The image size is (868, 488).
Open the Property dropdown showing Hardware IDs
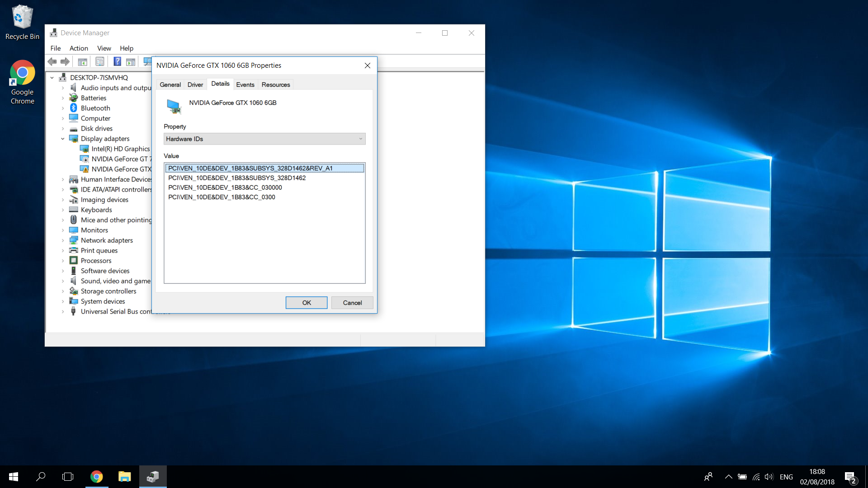coord(264,139)
